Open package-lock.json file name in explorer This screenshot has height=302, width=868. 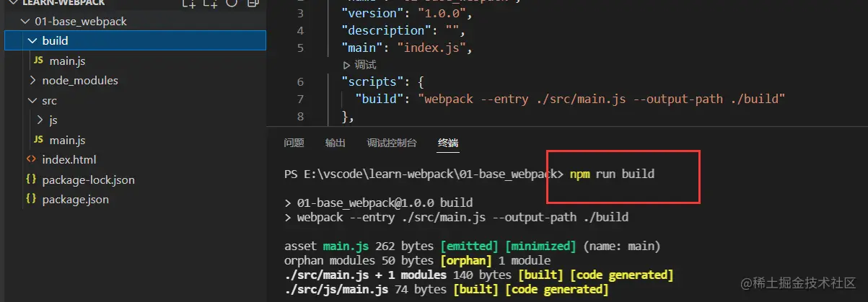point(88,179)
